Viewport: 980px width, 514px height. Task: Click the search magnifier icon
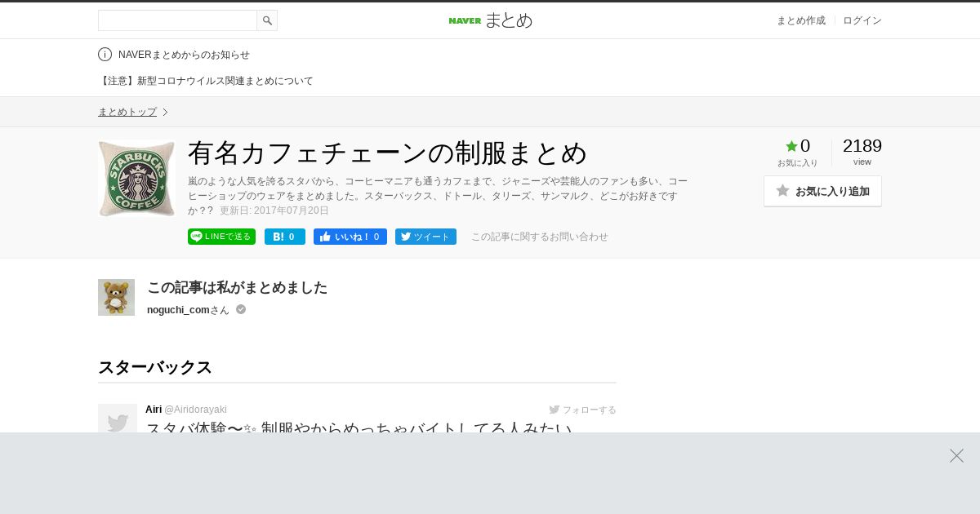click(x=267, y=20)
